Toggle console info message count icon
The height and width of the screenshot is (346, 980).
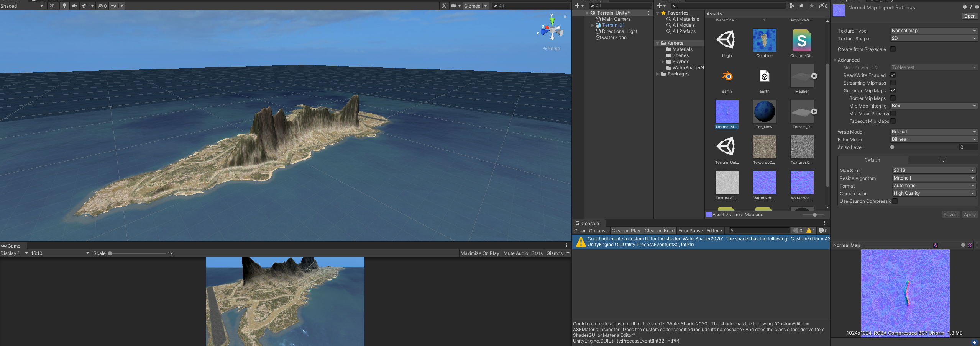coord(798,231)
